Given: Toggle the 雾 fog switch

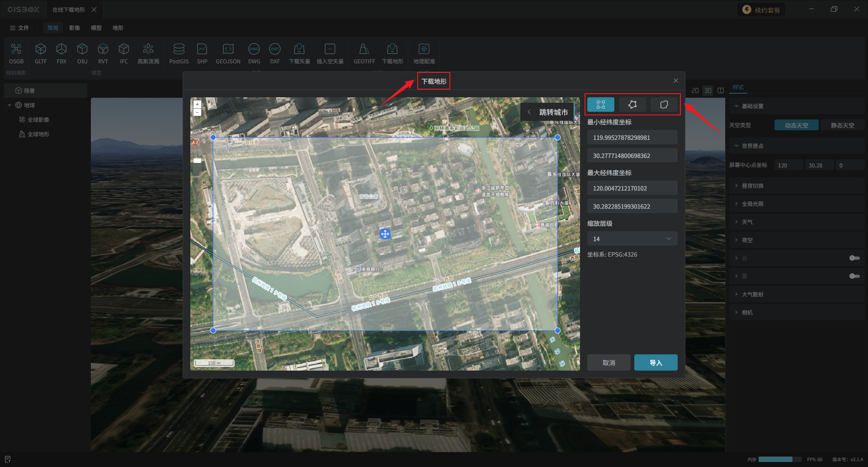Looking at the screenshot, I should point(854,276).
